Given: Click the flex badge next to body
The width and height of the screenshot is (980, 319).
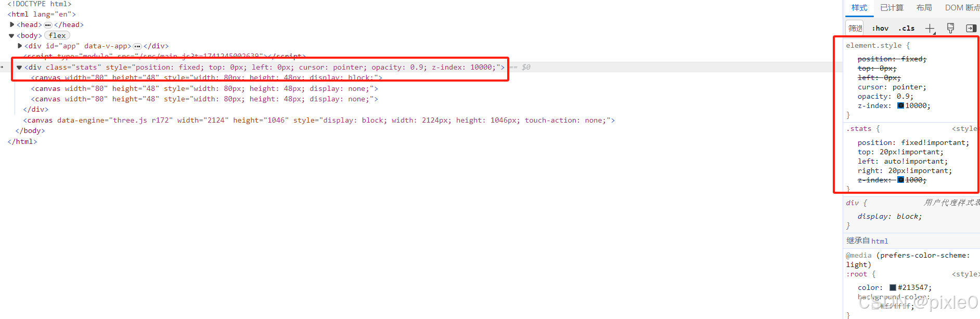Looking at the screenshot, I should click(57, 35).
